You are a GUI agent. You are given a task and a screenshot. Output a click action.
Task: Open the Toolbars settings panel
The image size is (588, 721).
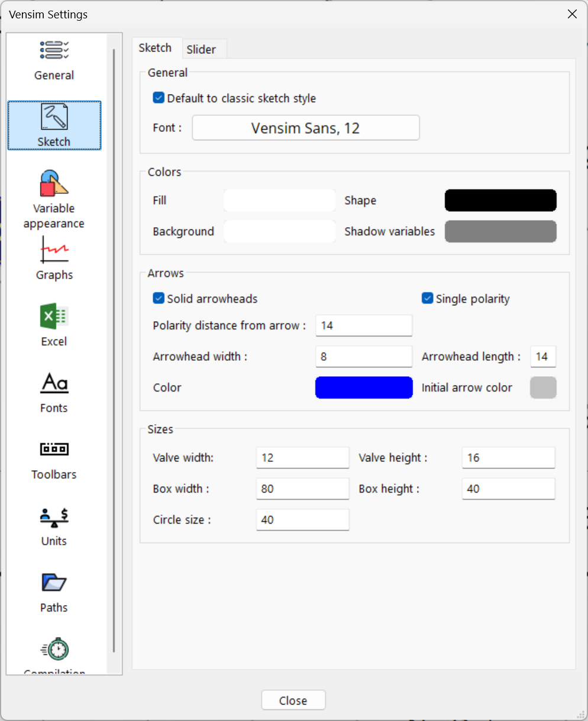click(54, 458)
